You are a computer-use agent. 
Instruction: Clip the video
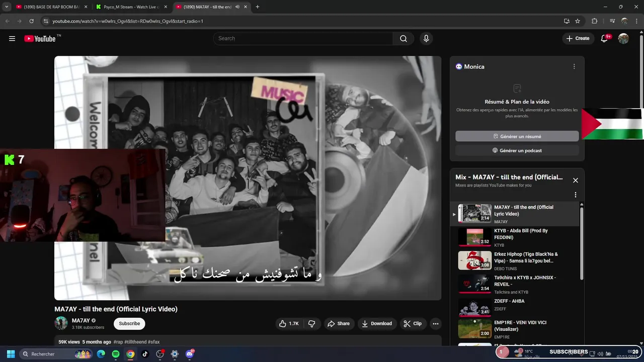click(413, 324)
